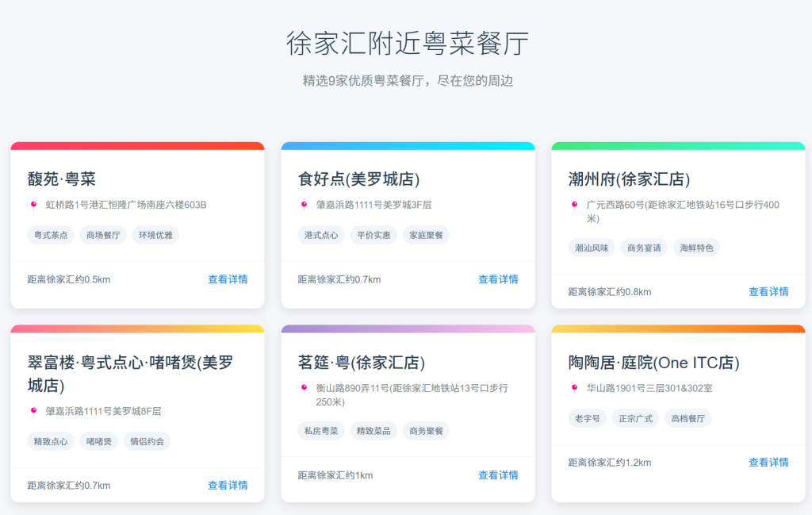Viewport: 812px width, 515px height.
Task: Click the 潮州府(徐家汇店) restaurant title
Action: pyautogui.click(x=629, y=179)
